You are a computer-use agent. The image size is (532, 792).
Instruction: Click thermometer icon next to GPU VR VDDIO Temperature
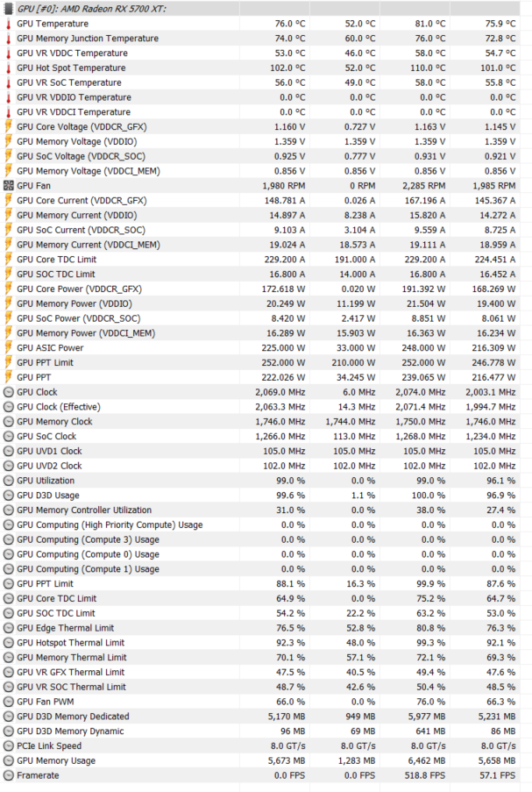pos(8,97)
